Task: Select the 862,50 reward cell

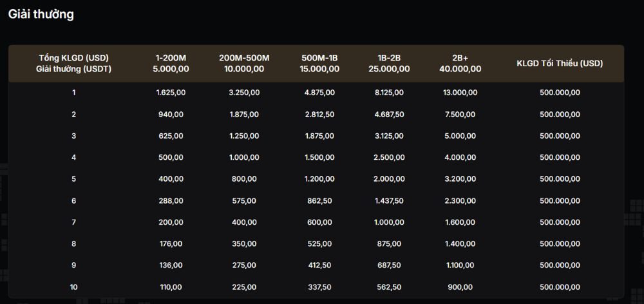Action: point(319,200)
